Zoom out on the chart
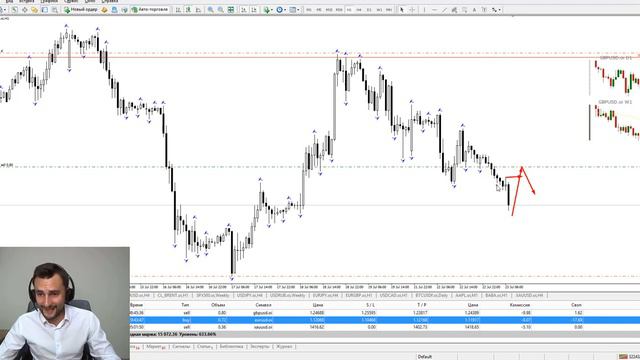The image size is (640, 360). 220,10
